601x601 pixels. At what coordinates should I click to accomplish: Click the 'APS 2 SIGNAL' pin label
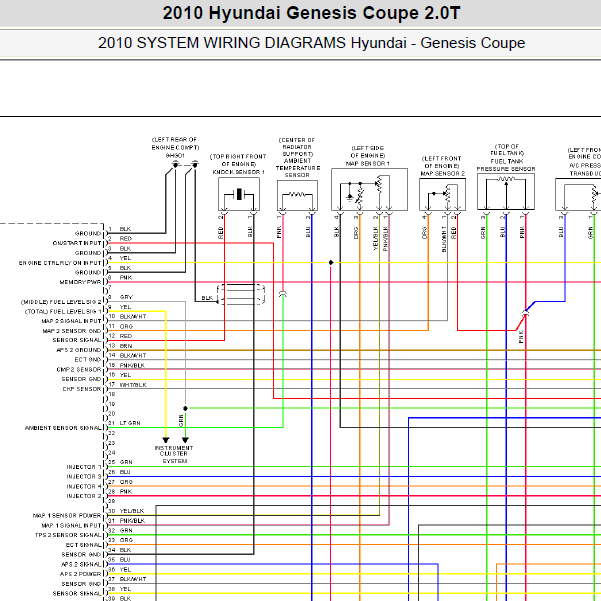(82, 565)
